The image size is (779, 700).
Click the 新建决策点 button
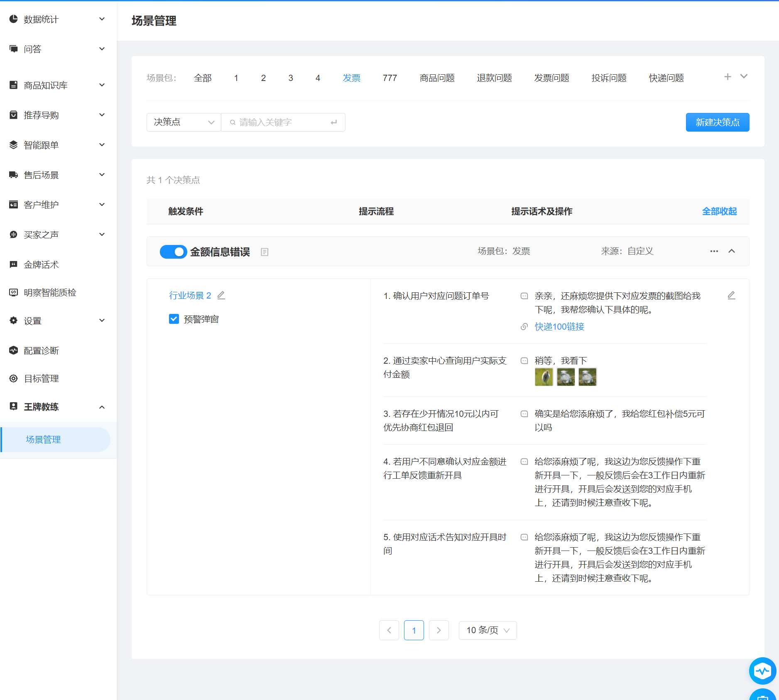(x=718, y=122)
